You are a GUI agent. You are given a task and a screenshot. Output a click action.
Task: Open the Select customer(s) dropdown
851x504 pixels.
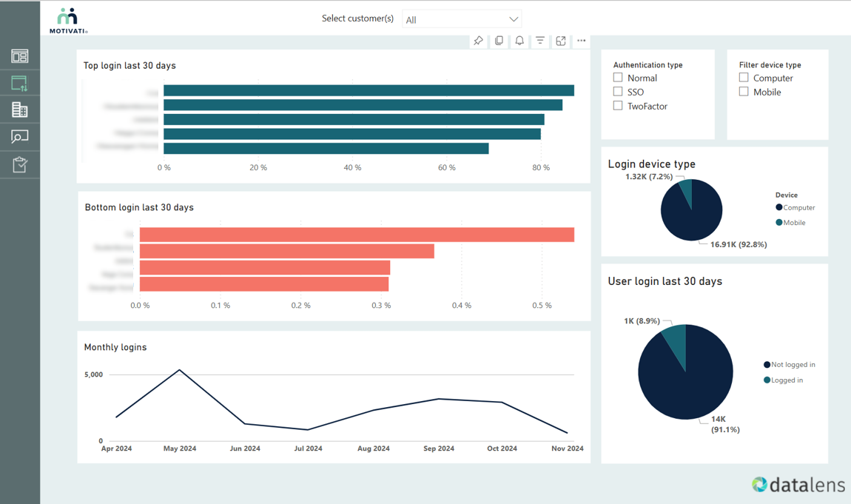click(462, 19)
